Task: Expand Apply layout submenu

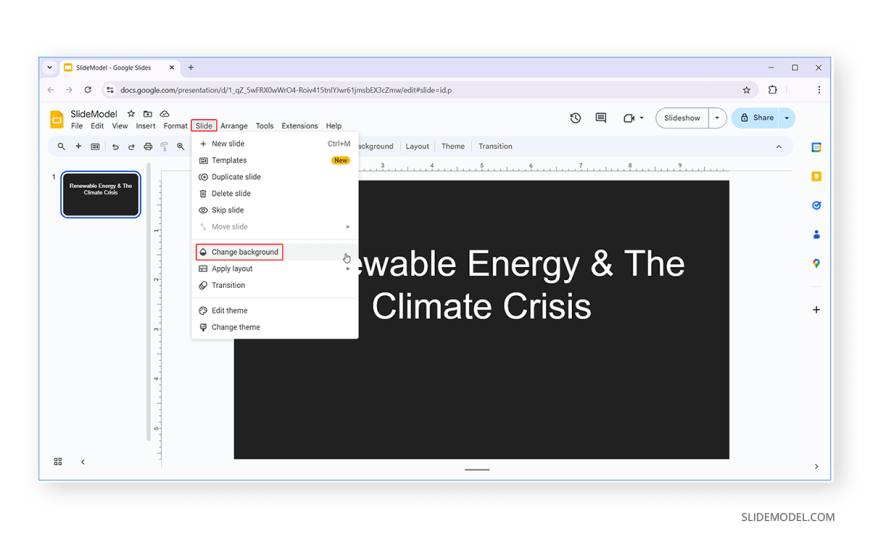Action: click(x=275, y=269)
